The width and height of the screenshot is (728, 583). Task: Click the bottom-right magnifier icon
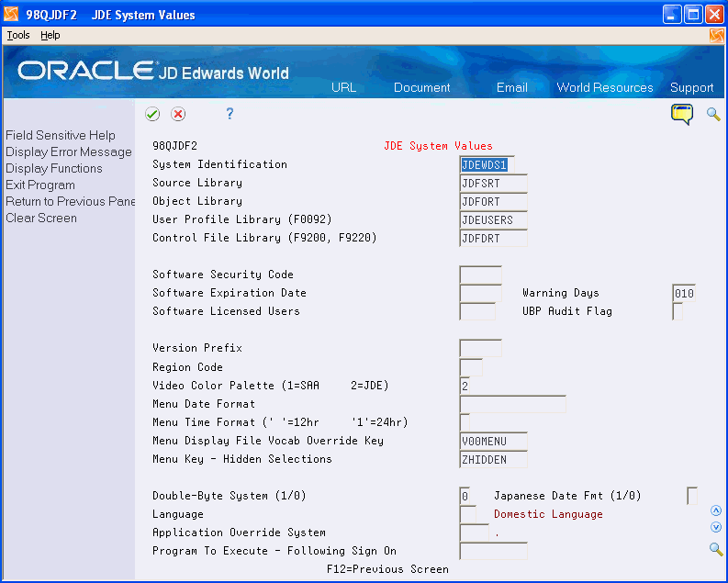(716, 549)
